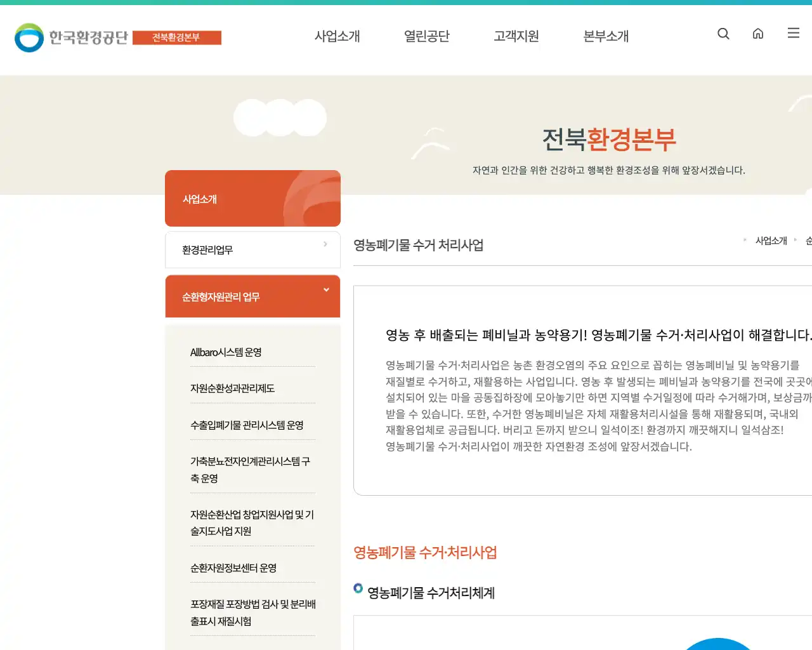Click the search icon in the header
Viewport: 812px width, 650px height.
tap(723, 34)
